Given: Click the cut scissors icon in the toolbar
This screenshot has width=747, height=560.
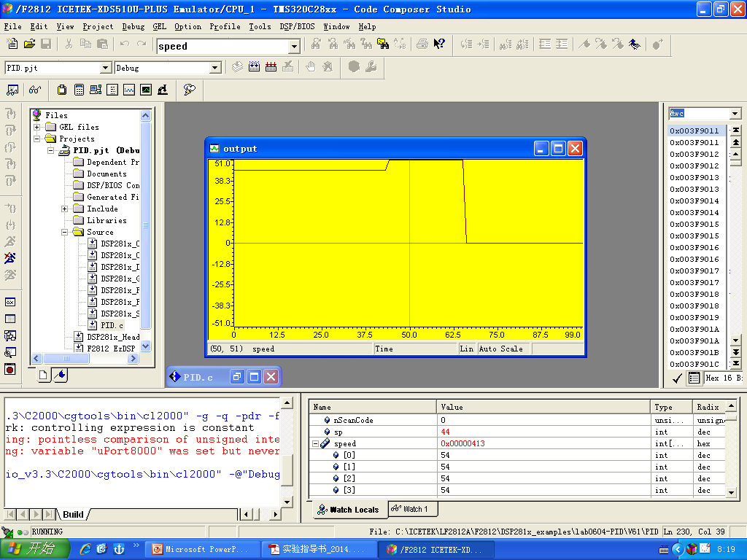Looking at the screenshot, I should [69, 44].
